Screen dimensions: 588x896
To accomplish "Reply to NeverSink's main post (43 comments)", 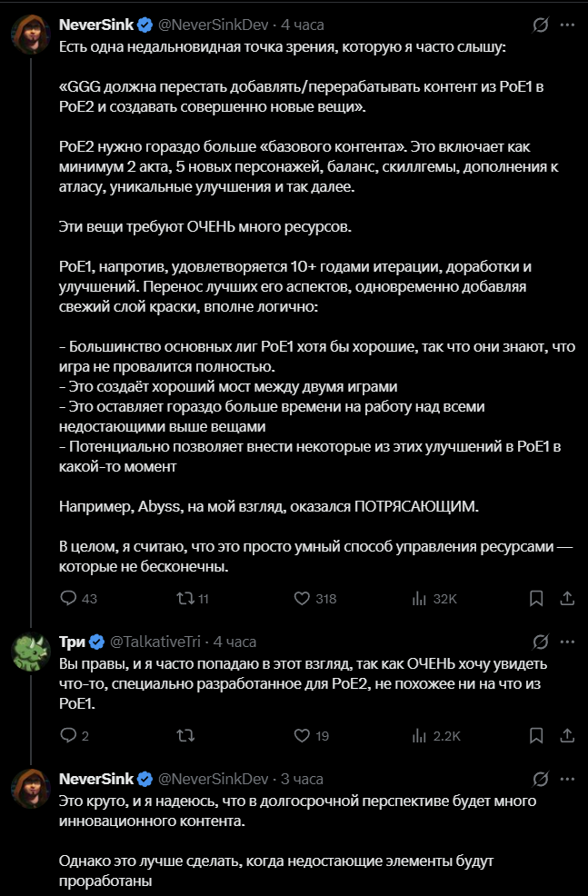I will (78, 598).
